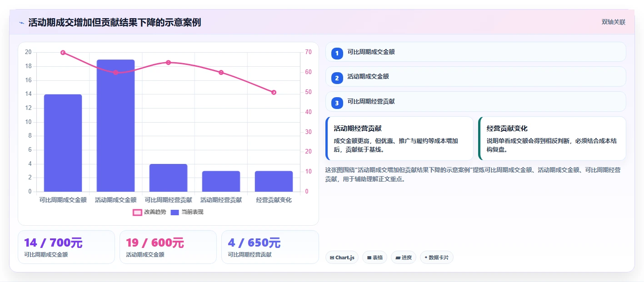
Task: Select list item 可比周期经营贡献
Action: pos(476,101)
